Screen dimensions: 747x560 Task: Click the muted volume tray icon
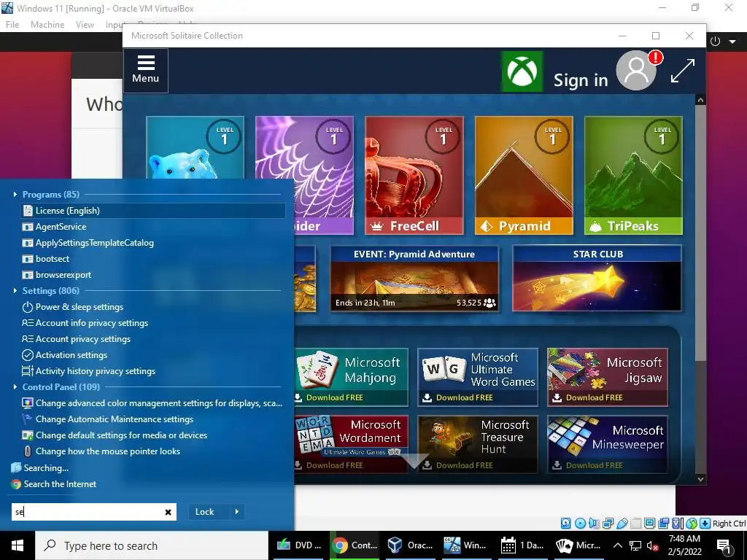click(653, 545)
